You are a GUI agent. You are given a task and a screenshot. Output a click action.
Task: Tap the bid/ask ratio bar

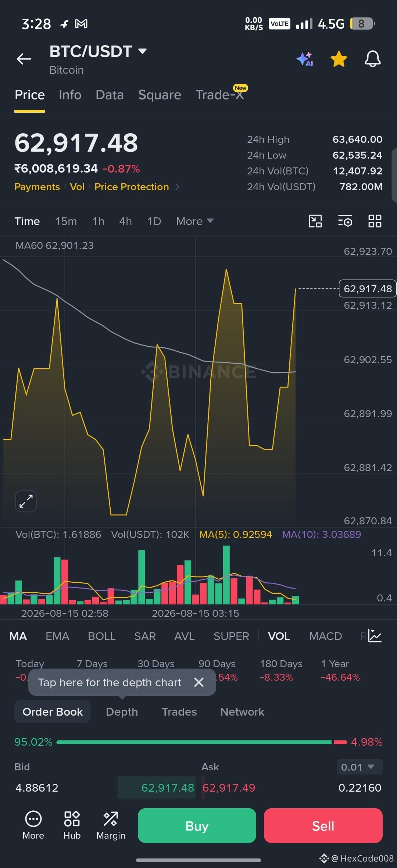coord(202,742)
